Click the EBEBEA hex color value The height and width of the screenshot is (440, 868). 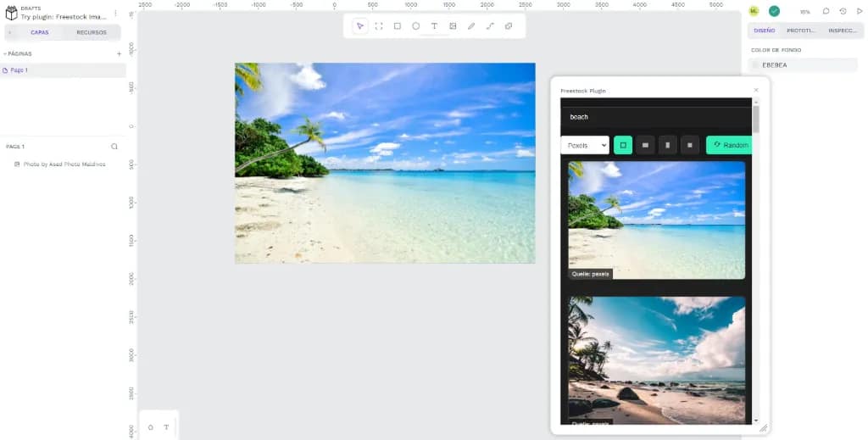tap(775, 65)
